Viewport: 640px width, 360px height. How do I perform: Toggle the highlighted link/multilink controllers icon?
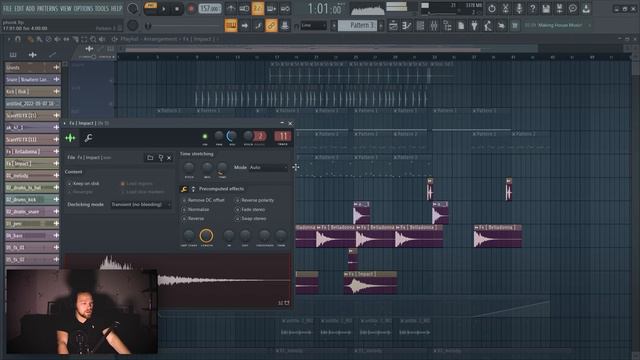click(271, 25)
